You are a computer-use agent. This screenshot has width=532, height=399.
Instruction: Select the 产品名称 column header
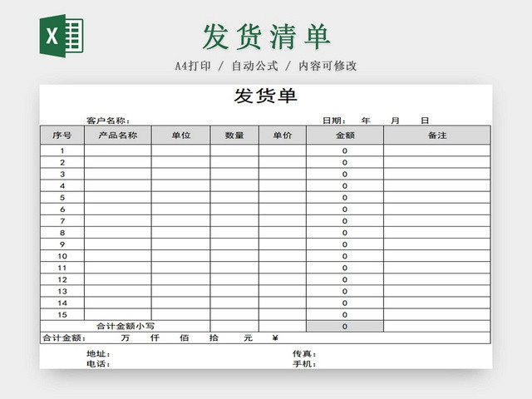118,135
